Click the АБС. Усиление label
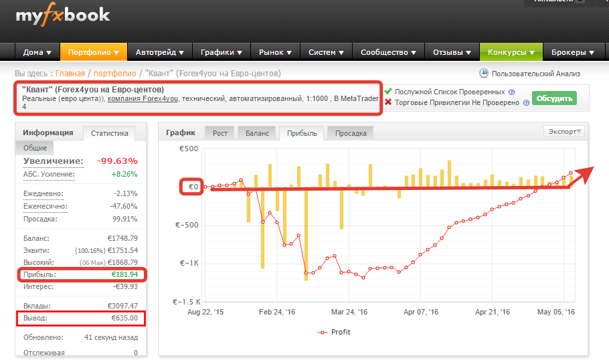Image resolution: width=609 pixels, height=364 pixels. tap(49, 175)
